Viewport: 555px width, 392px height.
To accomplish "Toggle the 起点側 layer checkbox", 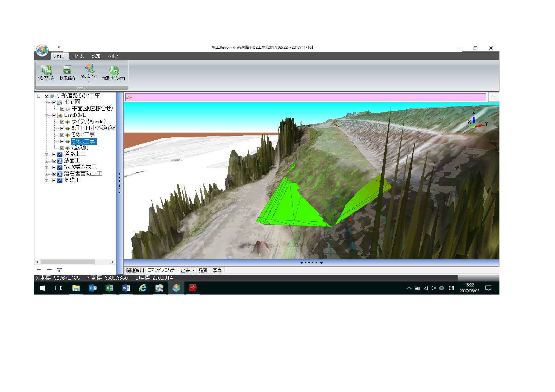I will tap(62, 148).
